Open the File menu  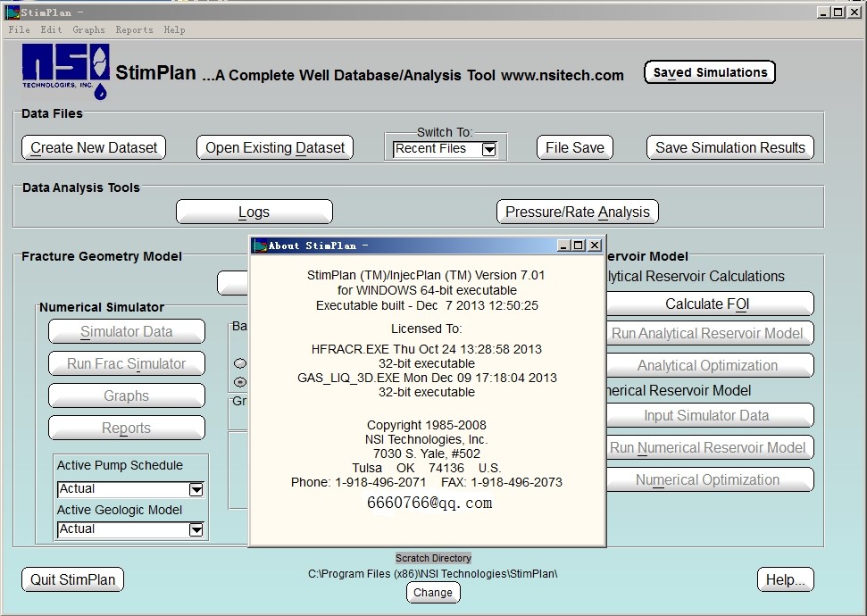pos(20,29)
